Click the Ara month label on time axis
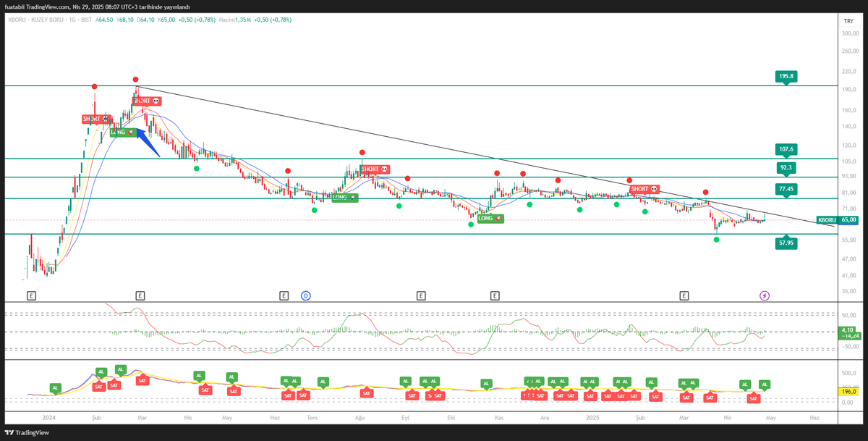Screen dimensions: 868x441 [x=545, y=418]
